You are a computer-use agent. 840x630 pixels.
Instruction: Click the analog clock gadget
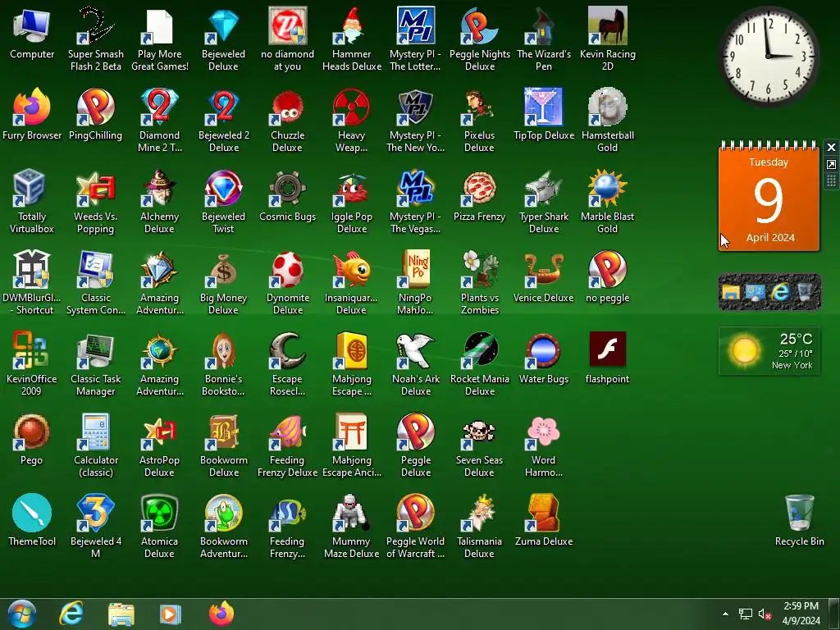tap(769, 57)
